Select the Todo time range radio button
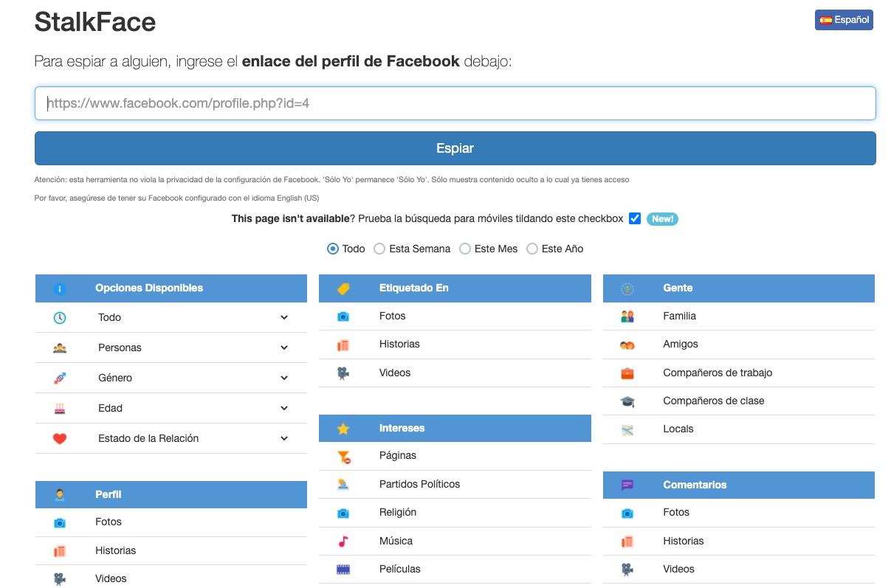Viewport: 891px width, 588px height. (333, 249)
